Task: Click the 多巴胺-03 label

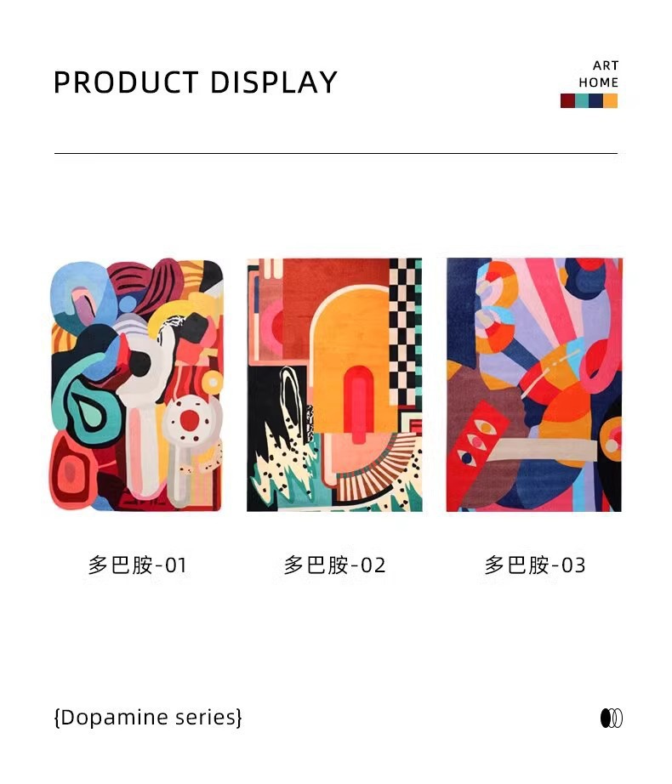Action: [534, 565]
